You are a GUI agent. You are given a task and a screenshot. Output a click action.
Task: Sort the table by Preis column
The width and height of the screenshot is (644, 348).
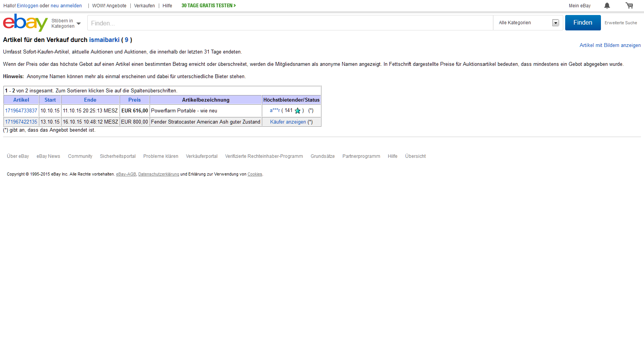pyautogui.click(x=134, y=100)
